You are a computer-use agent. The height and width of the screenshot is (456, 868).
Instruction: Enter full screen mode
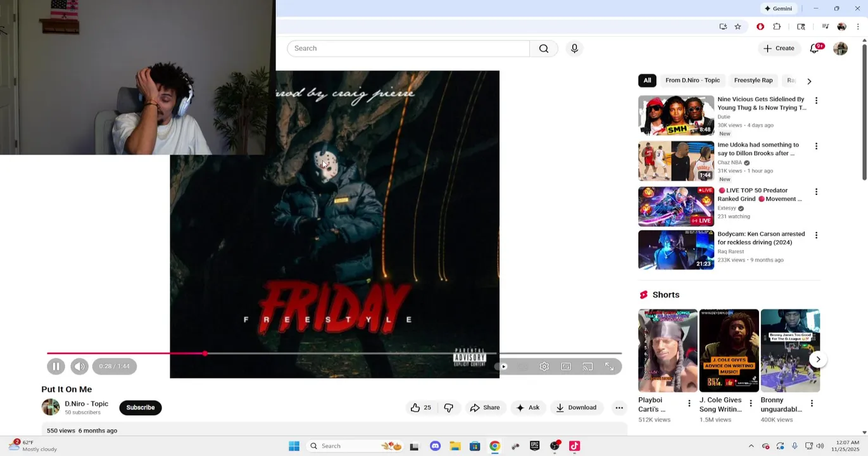click(x=609, y=367)
